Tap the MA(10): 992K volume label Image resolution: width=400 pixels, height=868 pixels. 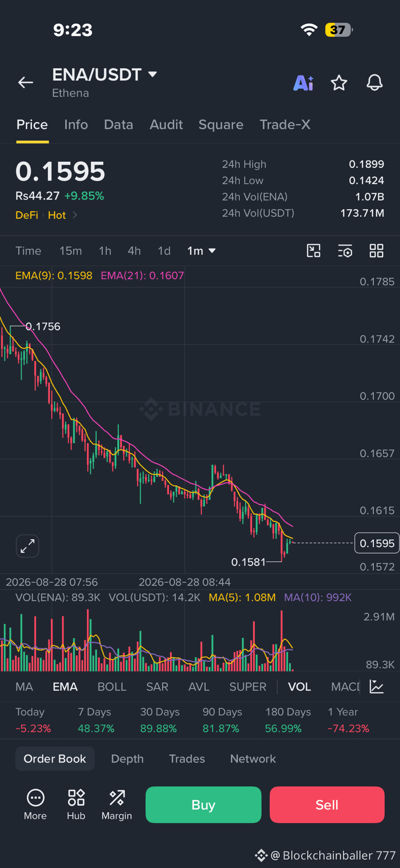point(318,597)
